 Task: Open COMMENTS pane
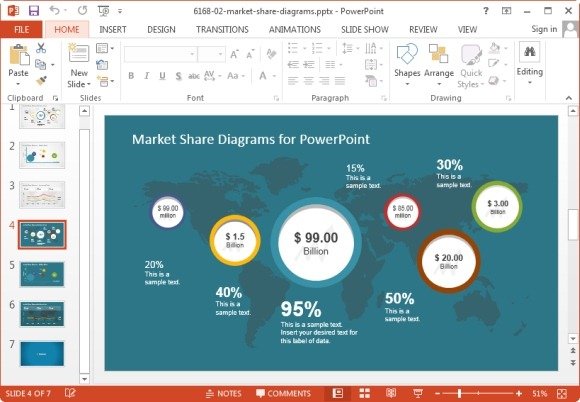pos(283,393)
